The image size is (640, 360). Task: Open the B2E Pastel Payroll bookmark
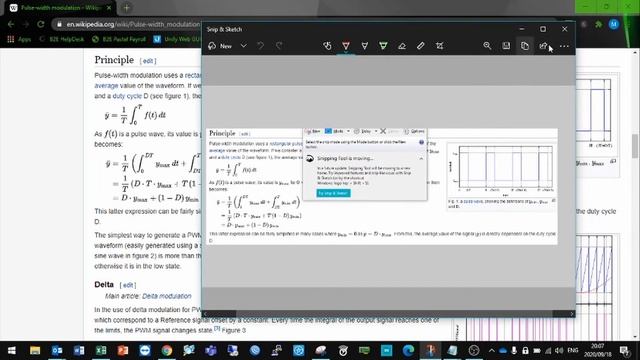tap(119, 39)
